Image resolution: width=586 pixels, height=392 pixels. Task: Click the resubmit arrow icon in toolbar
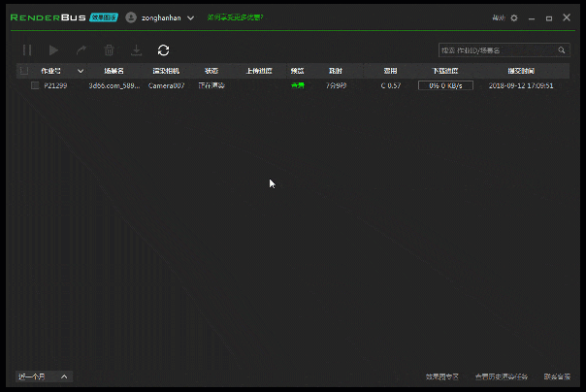click(81, 49)
